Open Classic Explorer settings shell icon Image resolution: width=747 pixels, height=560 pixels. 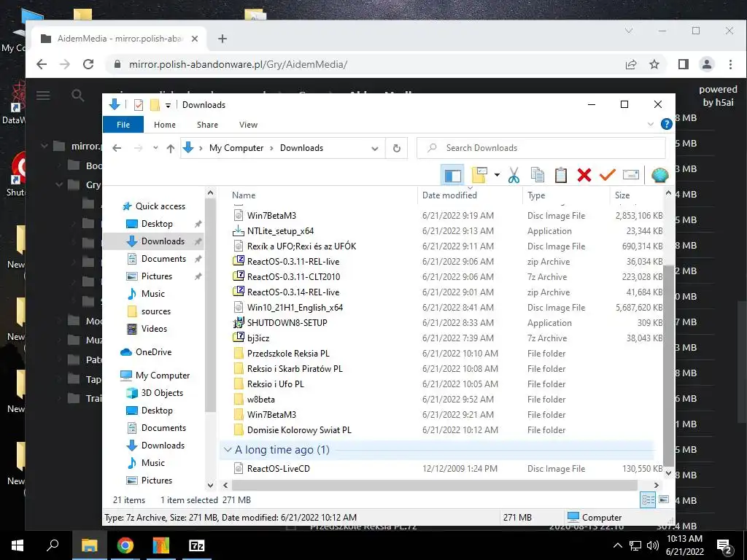click(x=659, y=175)
